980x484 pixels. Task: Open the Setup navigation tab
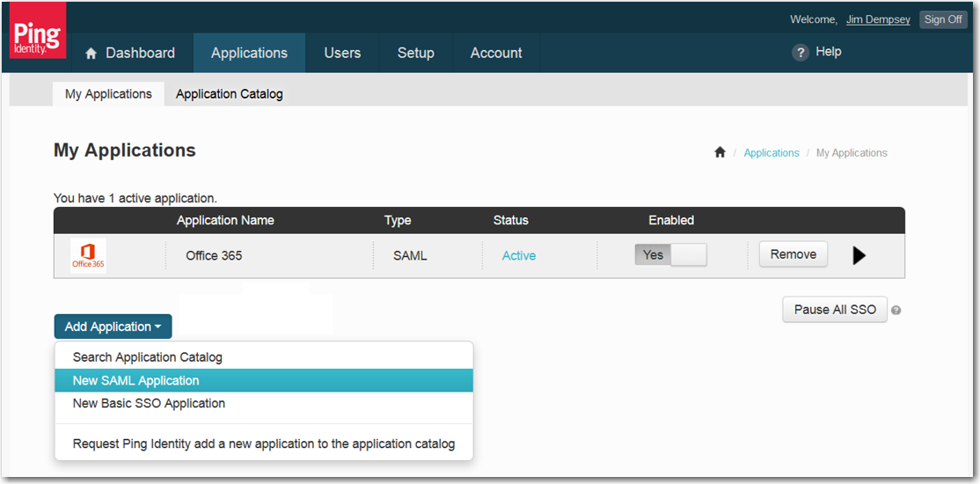point(415,53)
